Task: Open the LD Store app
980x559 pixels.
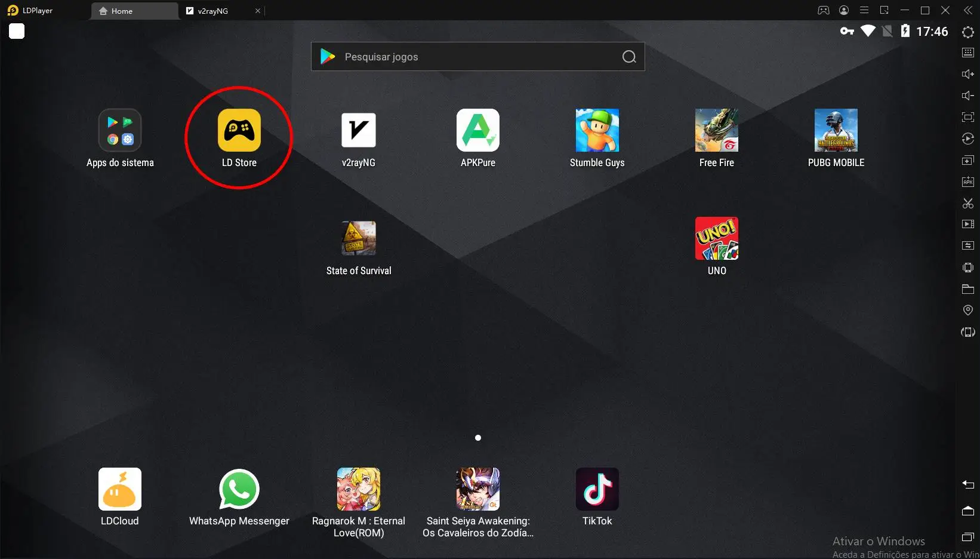Action: tap(239, 130)
